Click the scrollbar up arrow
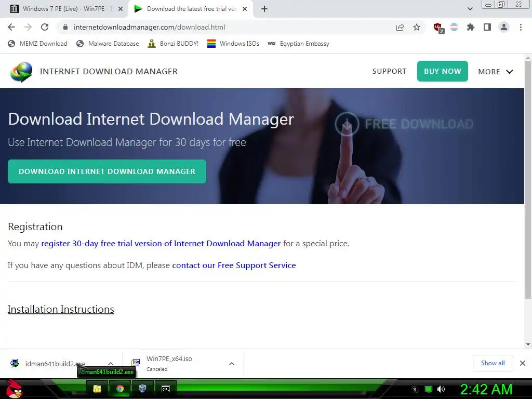This screenshot has width=532, height=399. point(528,57)
